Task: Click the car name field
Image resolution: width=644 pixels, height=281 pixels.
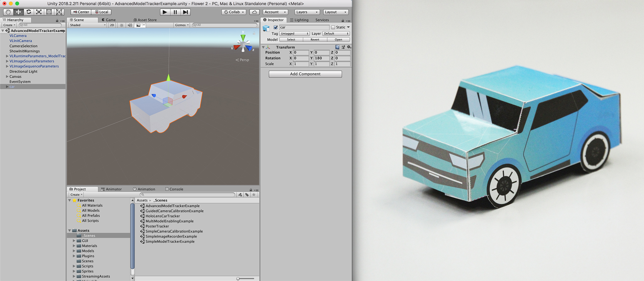Action: (x=304, y=27)
